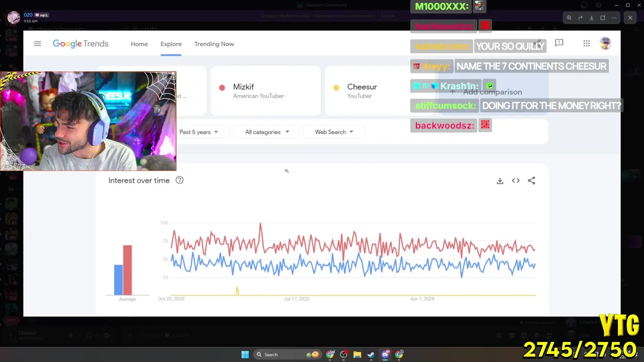
Task: Open OBS Studio from the taskbar
Action: pyautogui.click(x=344, y=354)
